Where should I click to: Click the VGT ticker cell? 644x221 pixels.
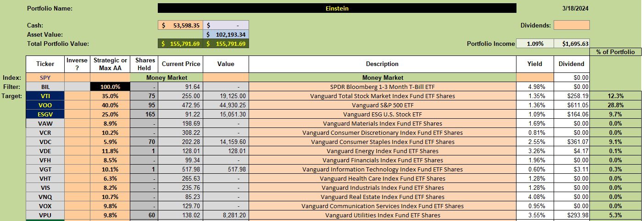click(45, 170)
